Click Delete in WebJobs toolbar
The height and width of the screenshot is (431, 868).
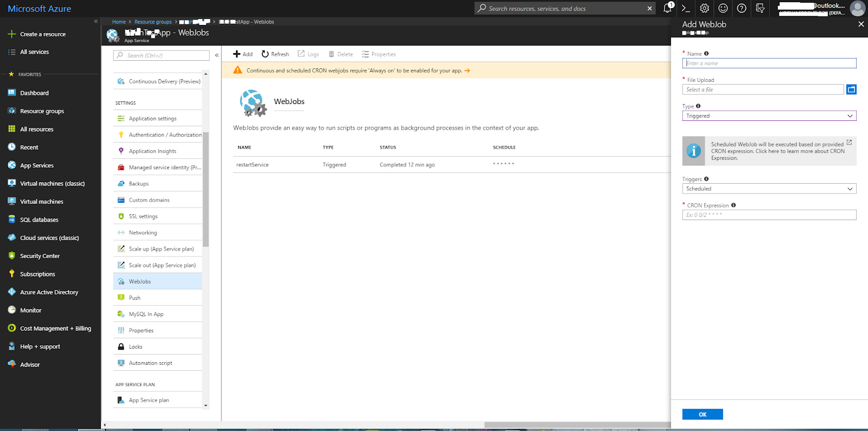pos(341,54)
